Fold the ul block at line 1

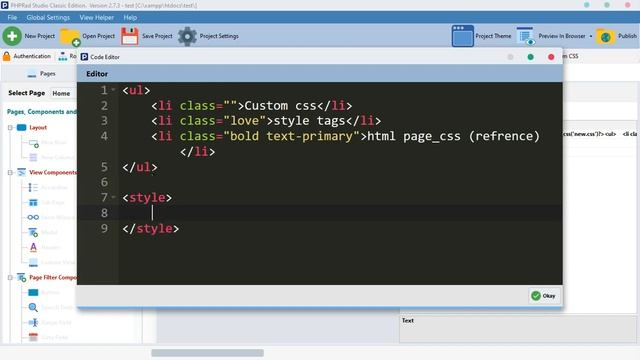113,90
